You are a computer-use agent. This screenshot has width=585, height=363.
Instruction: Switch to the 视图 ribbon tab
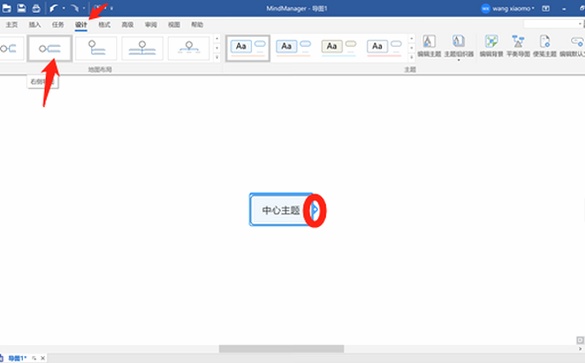[174, 25]
